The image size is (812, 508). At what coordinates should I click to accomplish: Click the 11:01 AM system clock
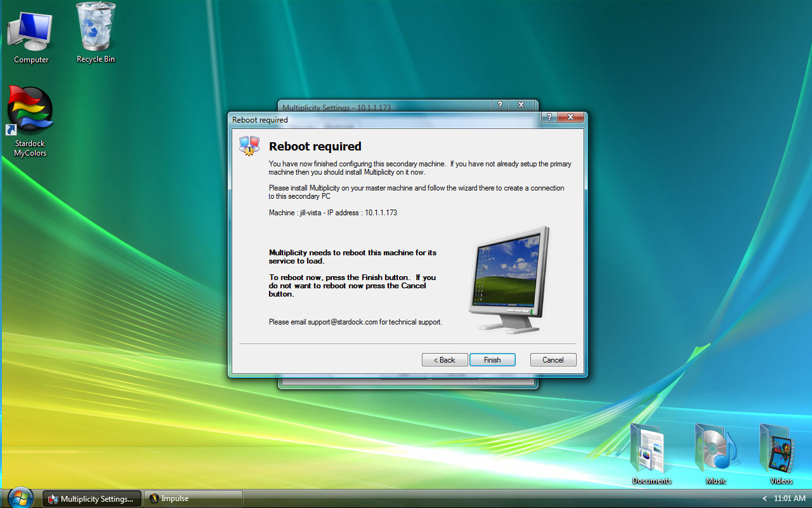[790, 498]
